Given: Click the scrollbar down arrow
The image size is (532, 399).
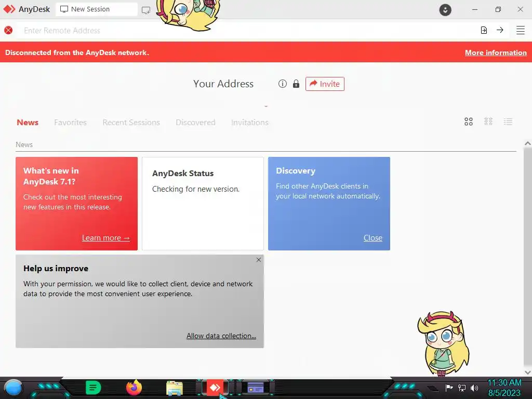Looking at the screenshot, I should point(527,372).
